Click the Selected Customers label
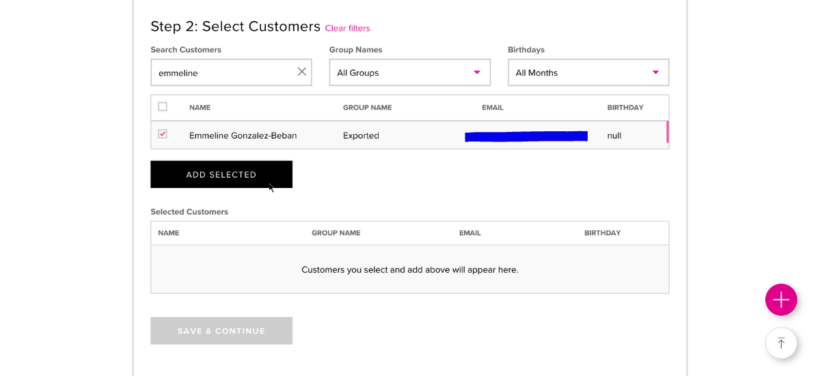The width and height of the screenshot is (820, 376). click(x=189, y=212)
